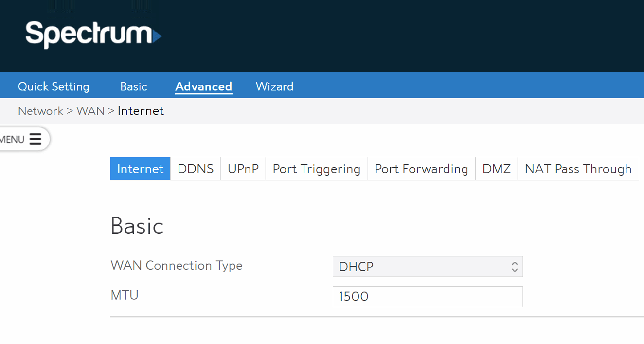
Task: Select the Advanced navigation item
Action: 203,86
